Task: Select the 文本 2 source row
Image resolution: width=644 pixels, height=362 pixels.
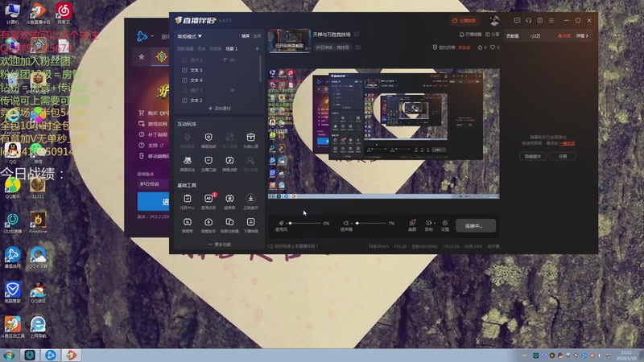Action: pyautogui.click(x=219, y=101)
